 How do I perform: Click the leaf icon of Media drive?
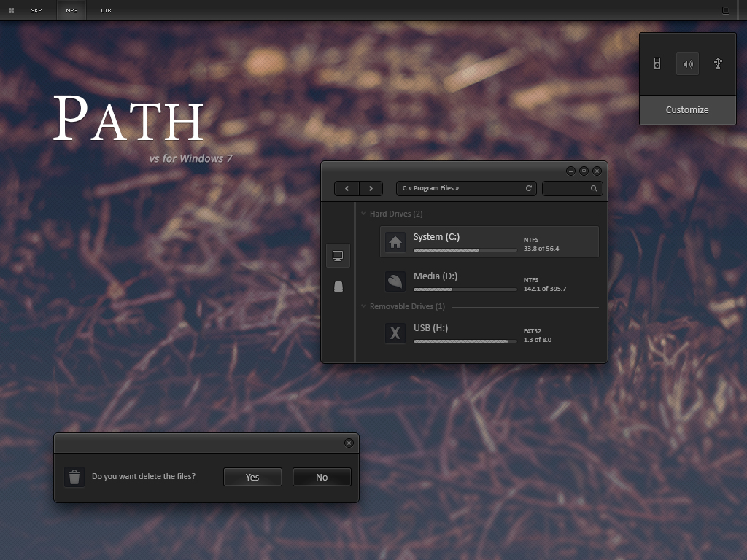(395, 282)
